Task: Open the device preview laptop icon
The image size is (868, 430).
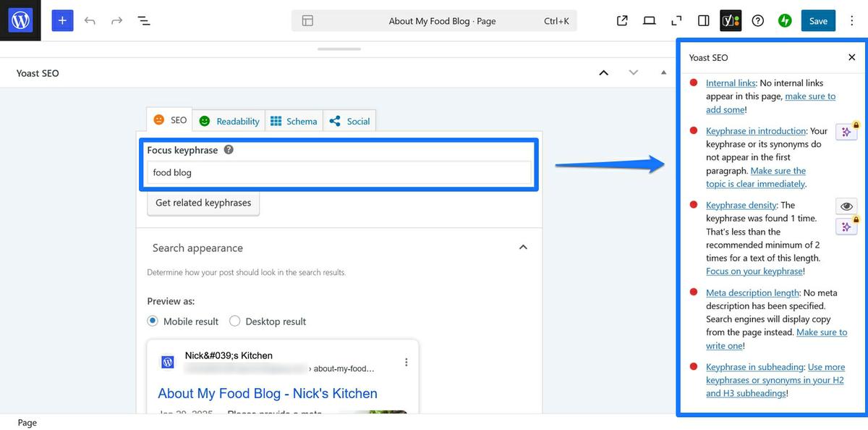Action: point(649,20)
